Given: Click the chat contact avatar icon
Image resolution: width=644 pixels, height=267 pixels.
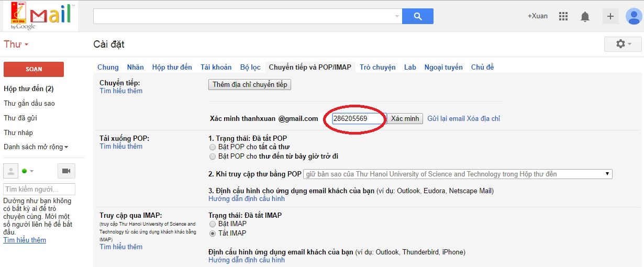Looking at the screenshot, I should point(11,171).
